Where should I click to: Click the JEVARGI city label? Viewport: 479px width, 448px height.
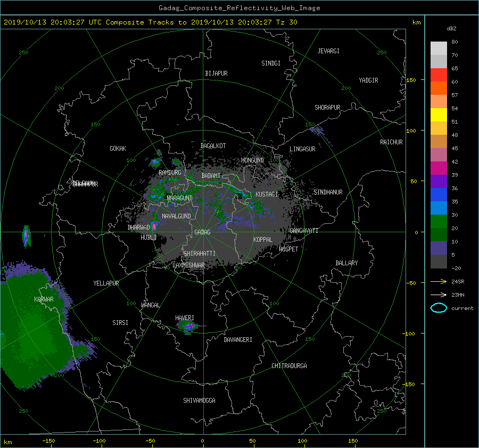point(328,51)
